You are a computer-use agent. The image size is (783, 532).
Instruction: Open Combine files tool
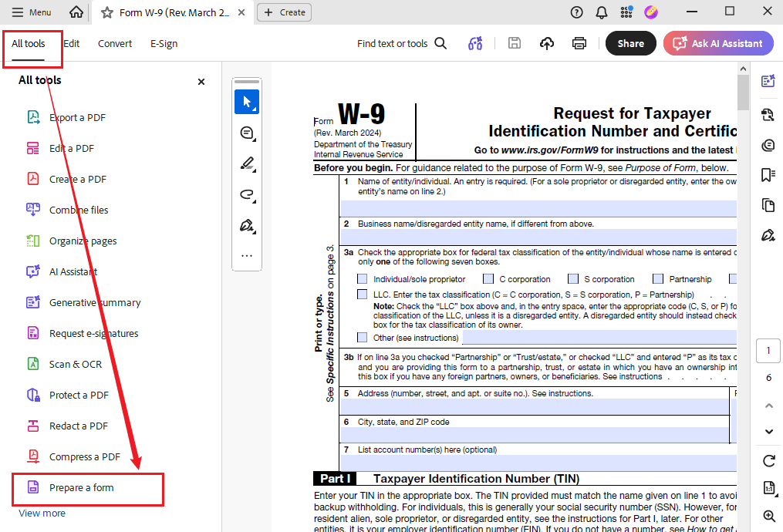[x=67, y=210]
